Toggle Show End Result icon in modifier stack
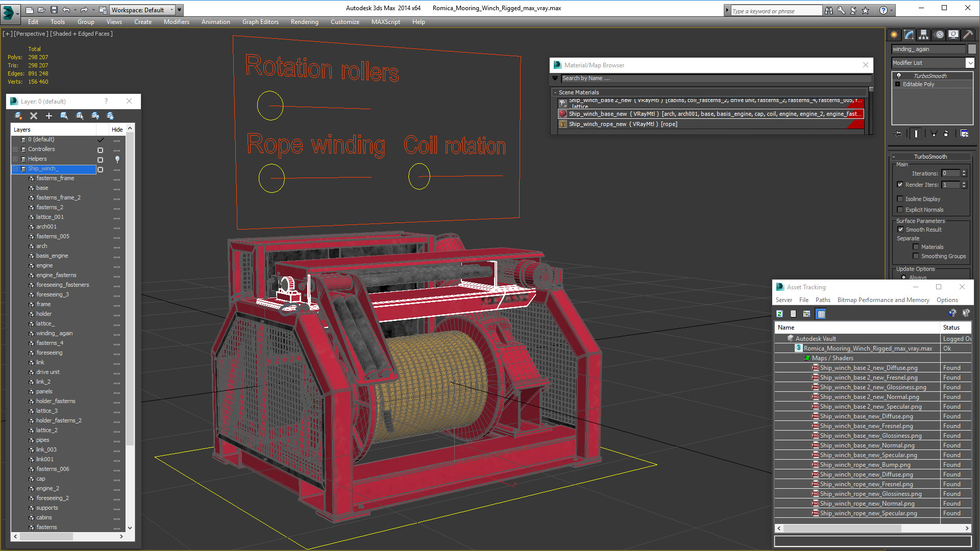Viewport: 980px width, 551px height. 916,134
